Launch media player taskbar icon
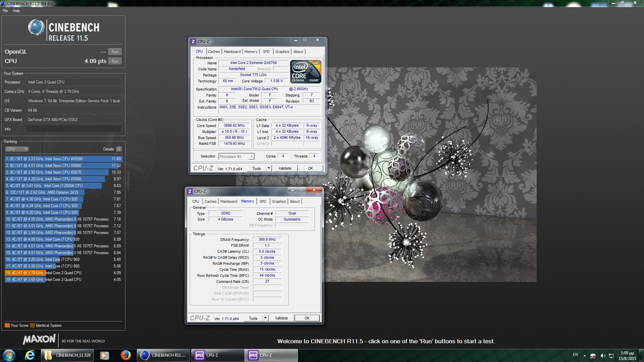The height and width of the screenshot is (362, 644). pos(104,355)
